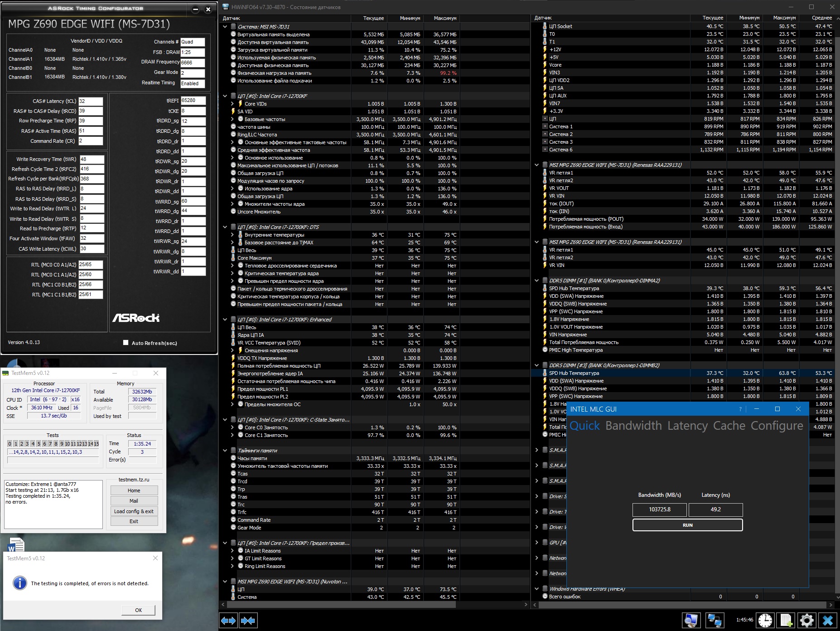
Task: Open HWiNFO monitor summary icon in bottom toolbar
Action: tap(691, 620)
